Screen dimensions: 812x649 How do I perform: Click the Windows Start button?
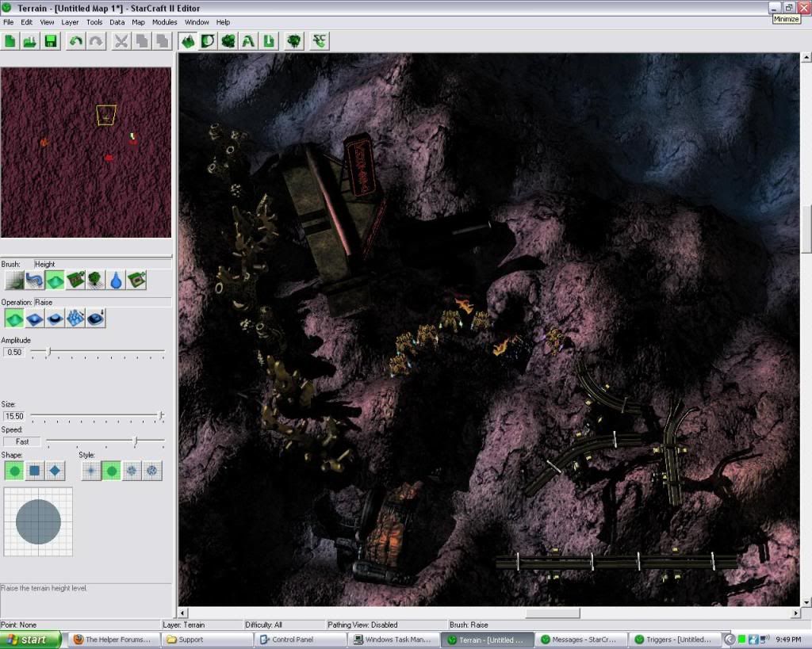pos(31,639)
